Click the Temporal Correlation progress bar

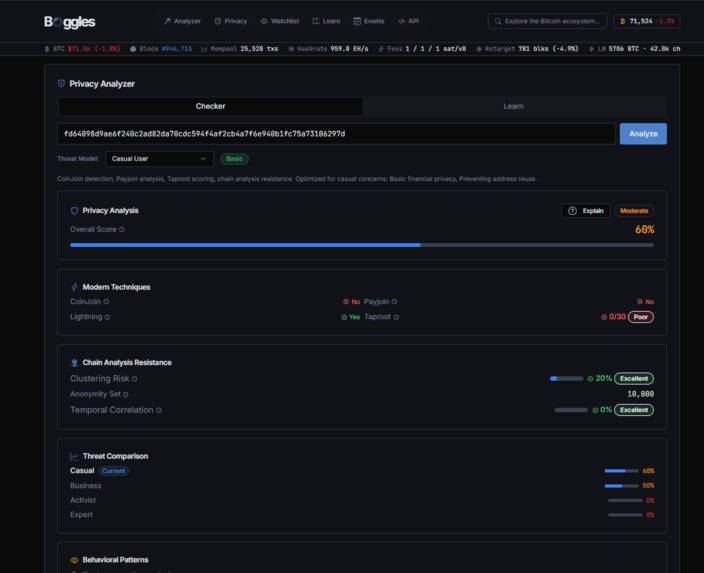(x=571, y=410)
